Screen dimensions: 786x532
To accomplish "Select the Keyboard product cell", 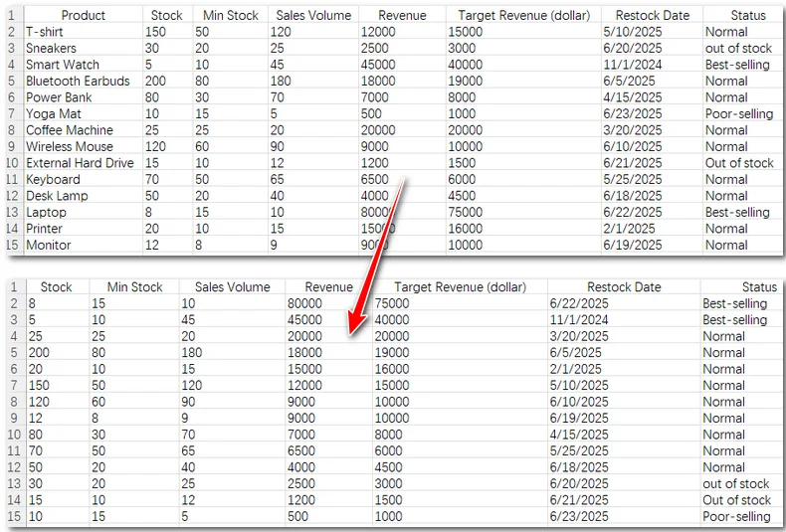I will 84,179.
